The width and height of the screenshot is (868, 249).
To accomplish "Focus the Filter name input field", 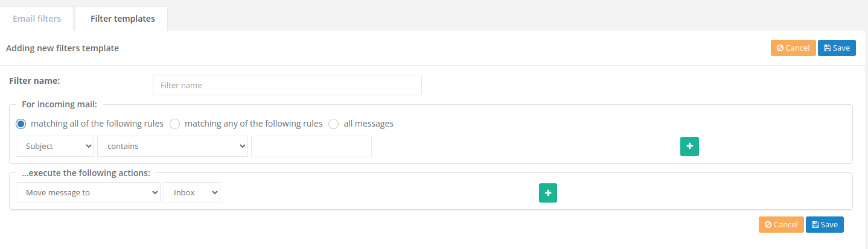I will pos(287,85).
